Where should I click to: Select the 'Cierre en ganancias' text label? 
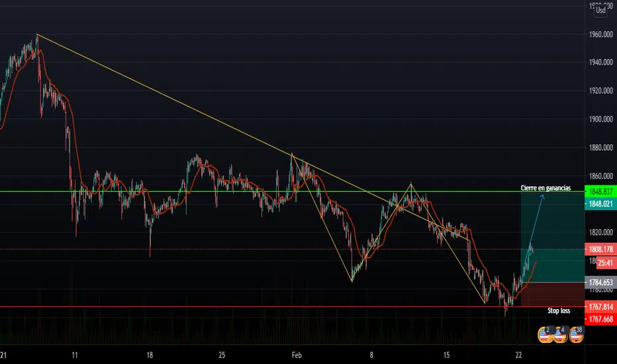coord(546,188)
